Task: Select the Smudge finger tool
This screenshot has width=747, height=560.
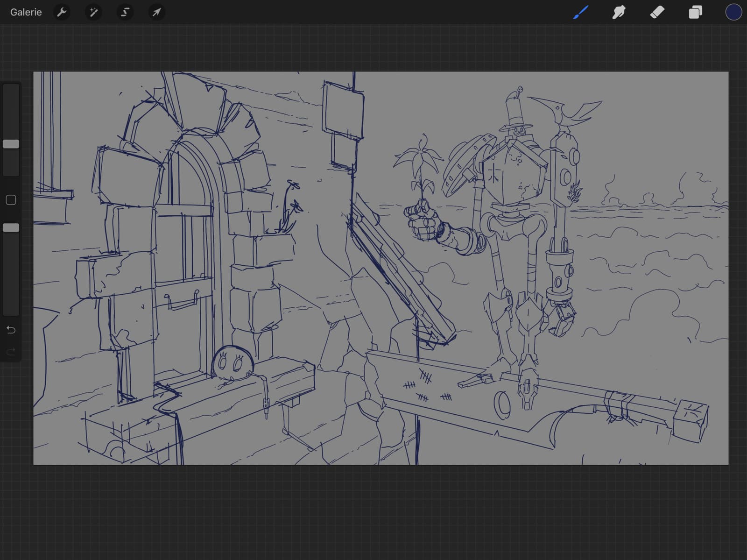Action: point(619,12)
